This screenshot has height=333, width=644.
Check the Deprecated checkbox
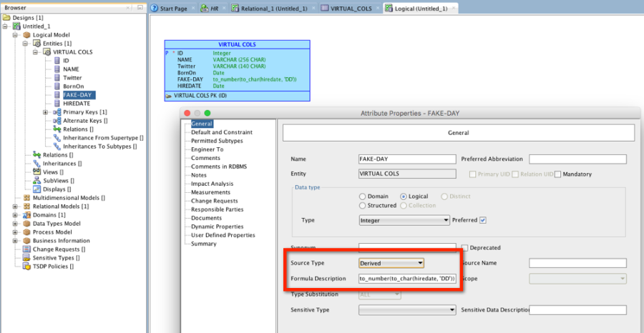tap(464, 248)
